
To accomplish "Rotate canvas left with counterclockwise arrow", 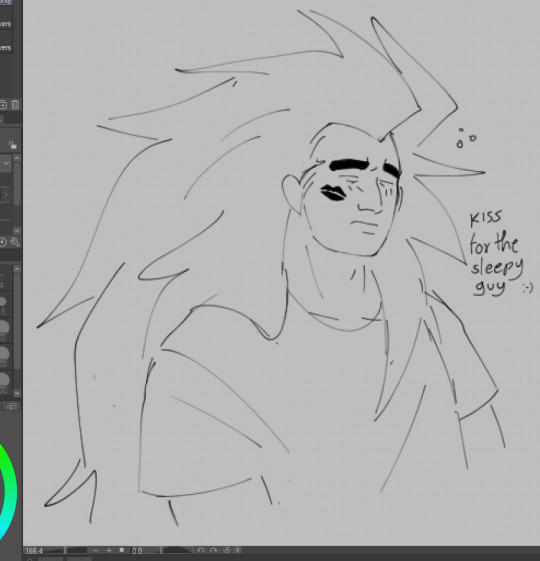I will [x=201, y=550].
